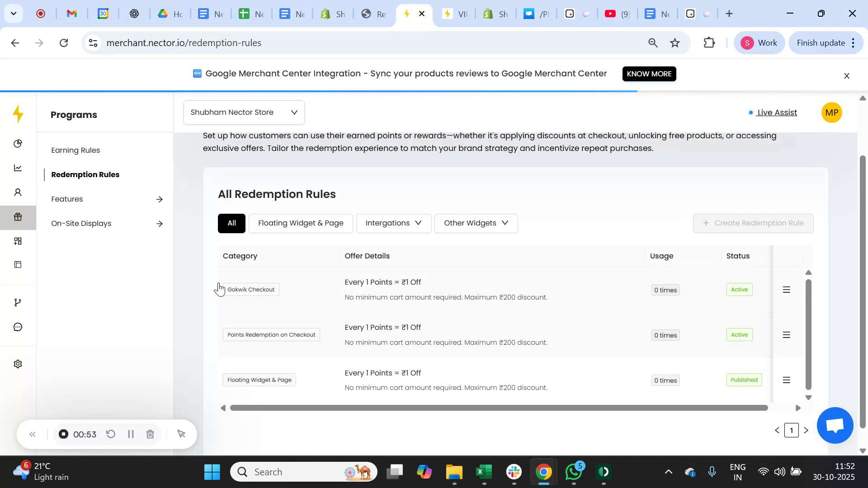Open the integrations branch icon in sidebar
Image resolution: width=868 pixels, height=488 pixels.
18,302
